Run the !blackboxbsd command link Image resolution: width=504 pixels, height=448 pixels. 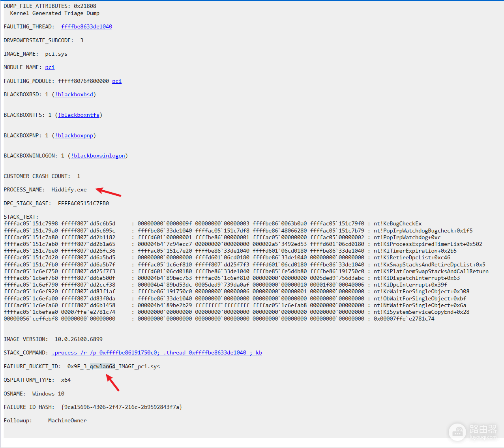[x=74, y=94]
